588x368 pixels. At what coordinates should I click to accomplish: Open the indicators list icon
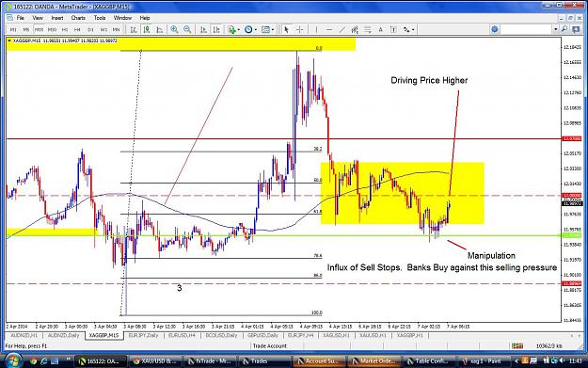tap(232, 29)
